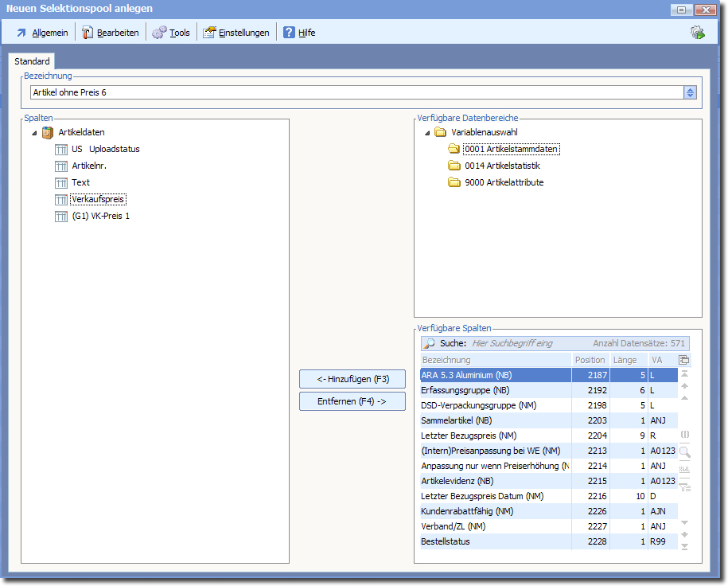Click the gear icon at toolbar's right end
728x586 pixels.
(697, 33)
